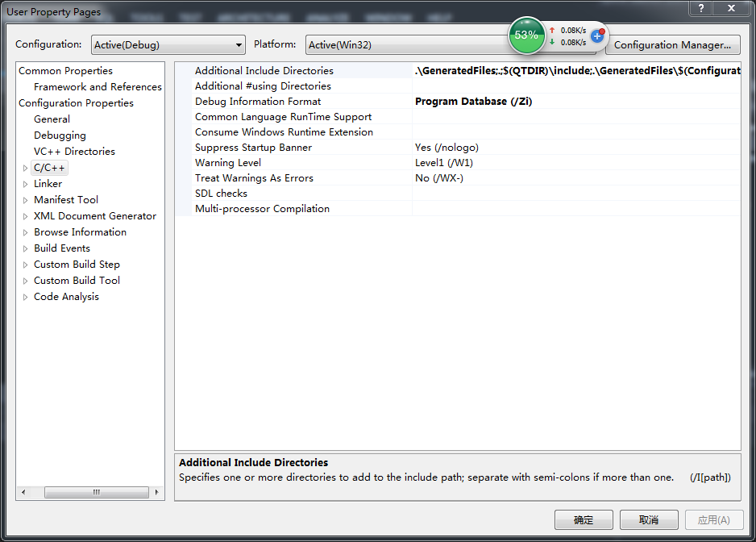756x542 pixels.
Task: Open the Configuration Manager dialog
Action: click(x=672, y=45)
